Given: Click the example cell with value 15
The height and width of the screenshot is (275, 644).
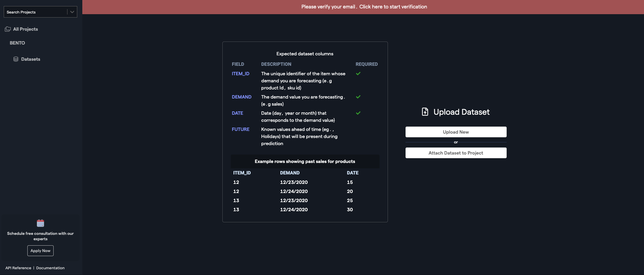Looking at the screenshot, I should tap(350, 182).
